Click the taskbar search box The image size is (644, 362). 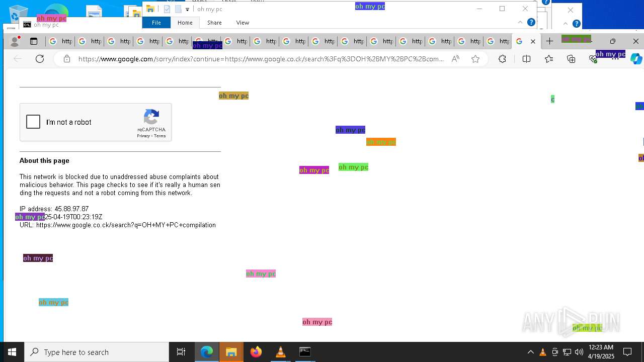point(97,352)
